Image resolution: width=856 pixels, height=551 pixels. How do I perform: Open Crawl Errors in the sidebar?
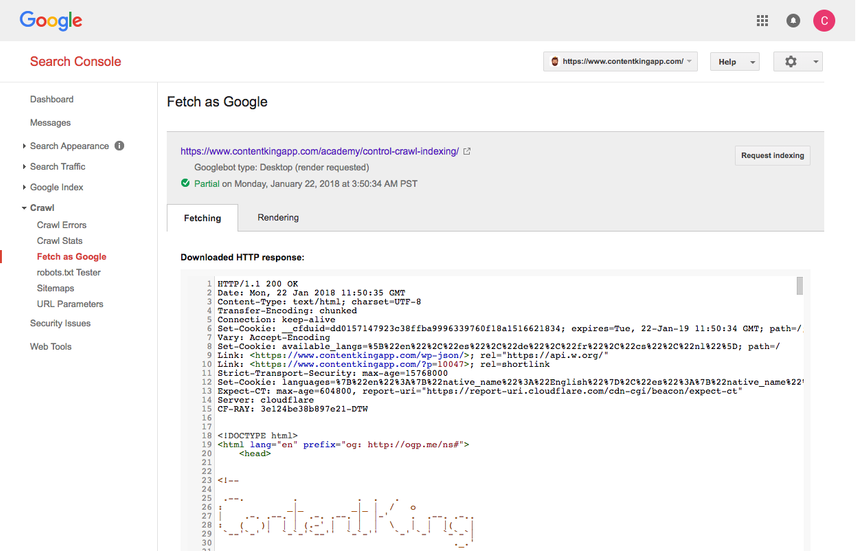[62, 225]
